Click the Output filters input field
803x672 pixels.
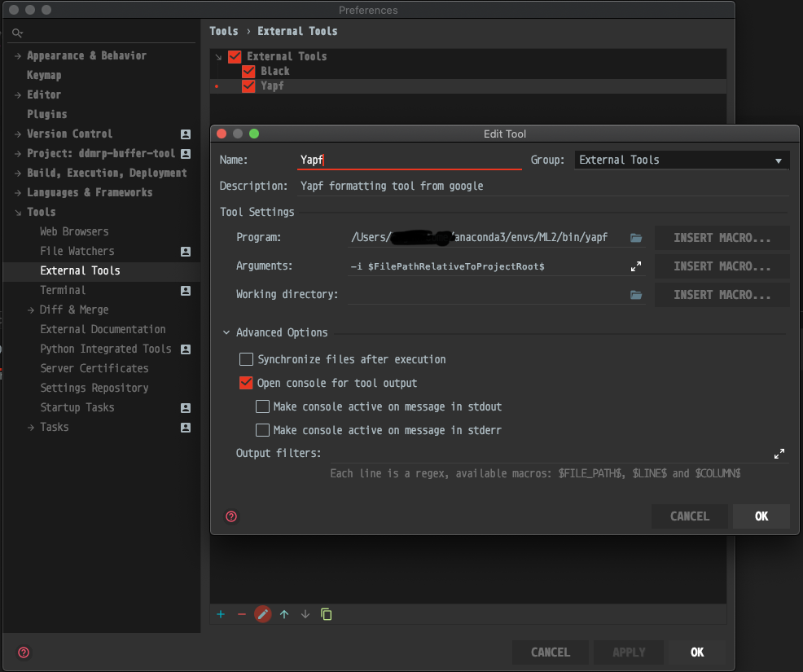click(549, 453)
